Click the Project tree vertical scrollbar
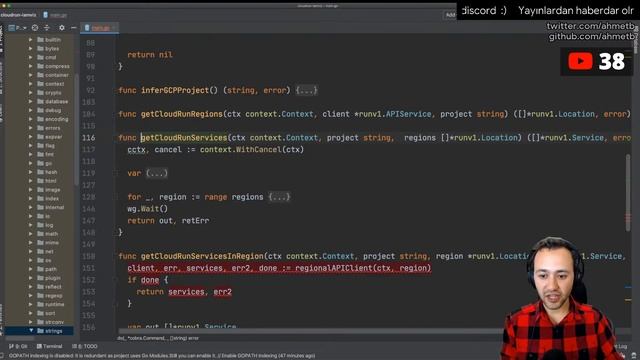The height and width of the screenshot is (360, 640). [76, 129]
